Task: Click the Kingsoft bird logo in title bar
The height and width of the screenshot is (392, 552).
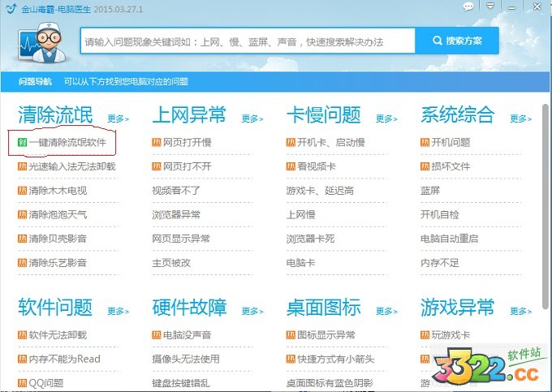Action: [11, 8]
